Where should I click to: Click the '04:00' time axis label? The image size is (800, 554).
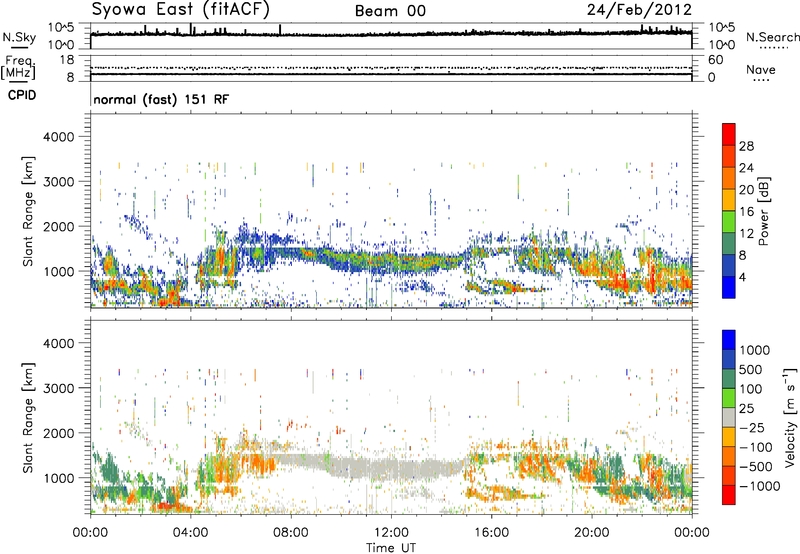tap(190, 533)
